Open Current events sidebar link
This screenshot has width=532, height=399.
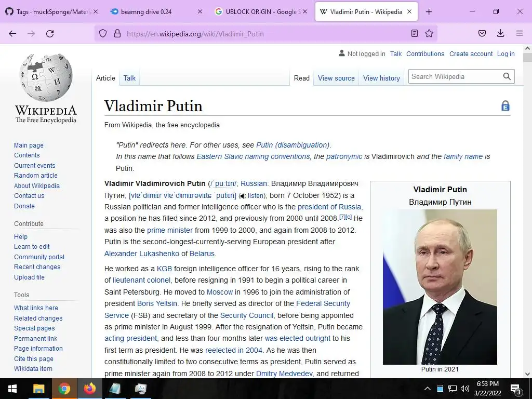(35, 166)
